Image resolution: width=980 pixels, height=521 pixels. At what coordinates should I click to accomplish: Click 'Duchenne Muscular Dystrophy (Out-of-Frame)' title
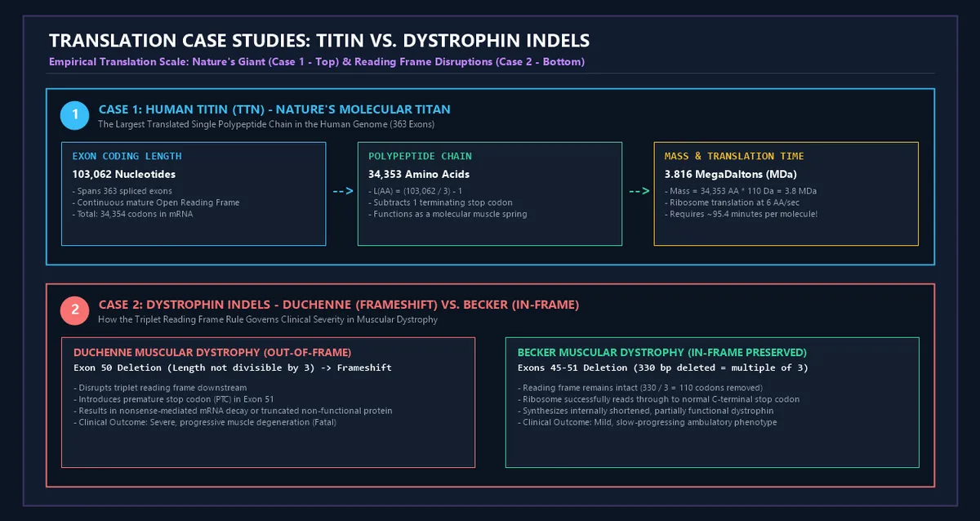pyautogui.click(x=212, y=353)
